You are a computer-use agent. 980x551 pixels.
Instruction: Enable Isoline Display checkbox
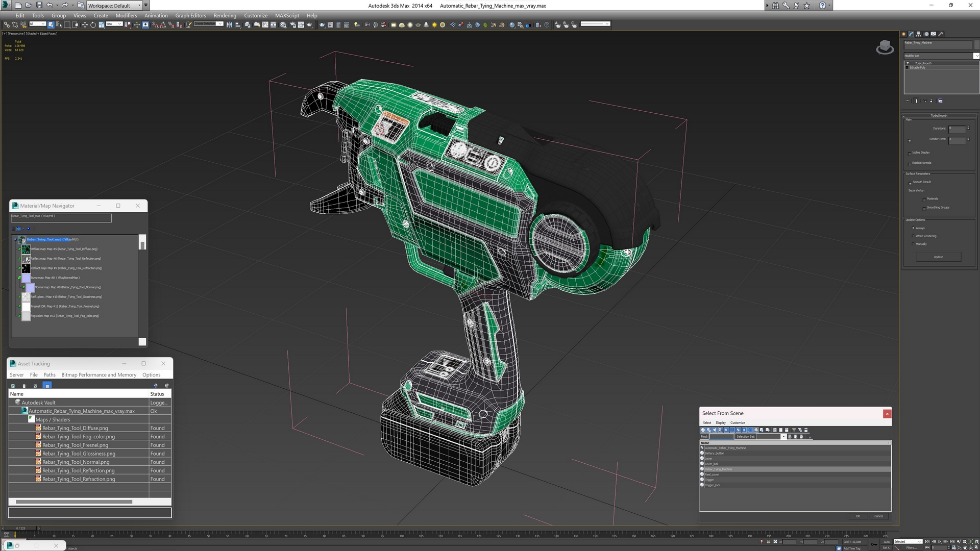click(x=910, y=153)
